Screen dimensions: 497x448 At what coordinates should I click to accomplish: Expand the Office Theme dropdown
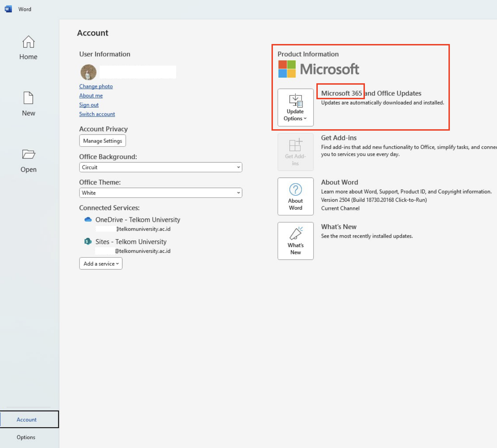click(x=160, y=193)
